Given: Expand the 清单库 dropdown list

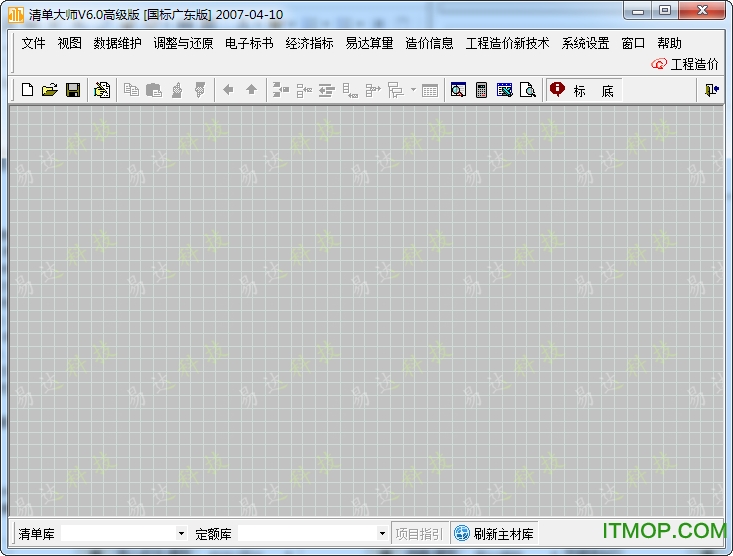Looking at the screenshot, I should (x=181, y=534).
